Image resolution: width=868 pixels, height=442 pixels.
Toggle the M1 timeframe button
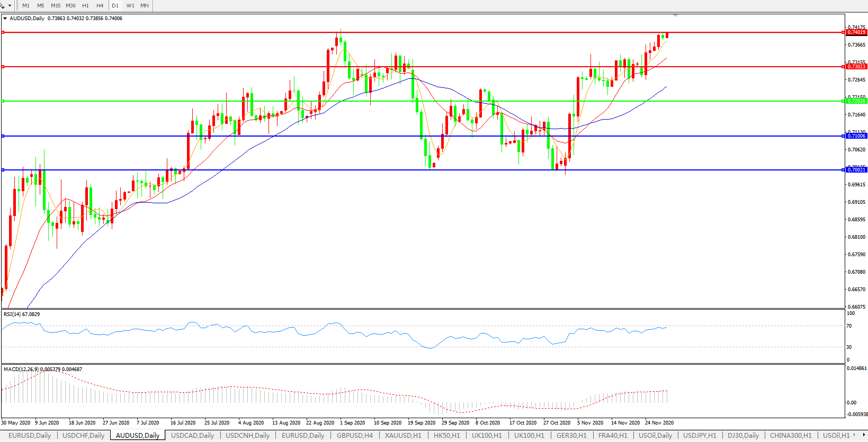26,6
